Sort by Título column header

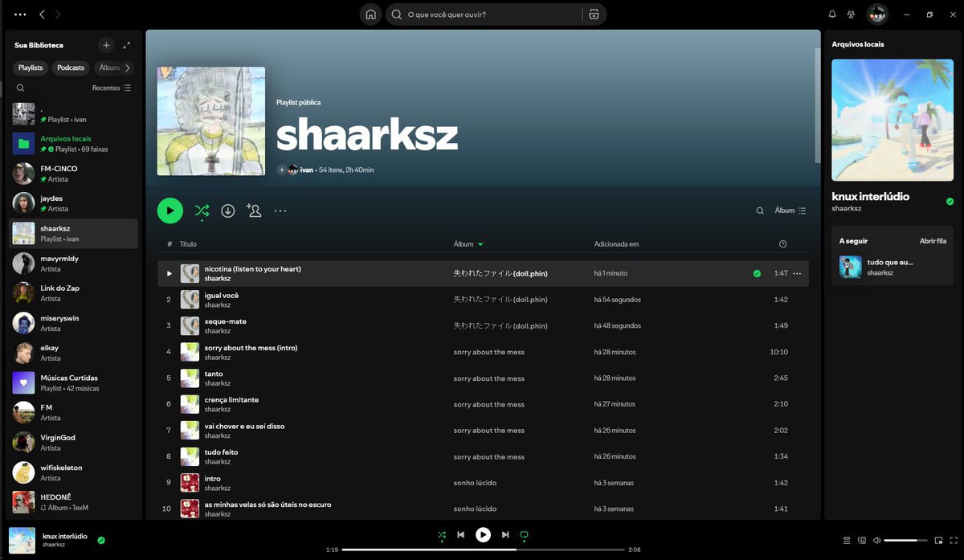click(x=188, y=244)
